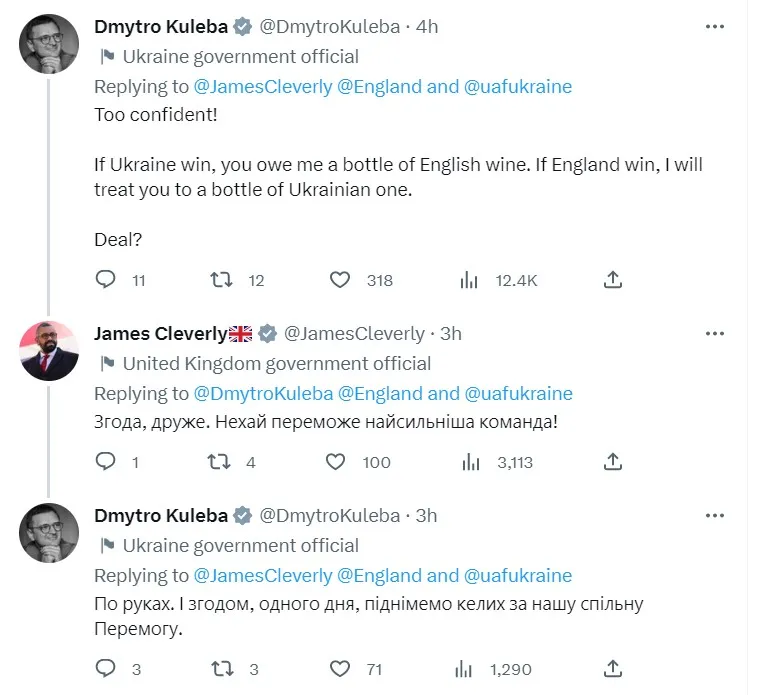Viewport: 757px width, 695px height.
Task: Open more options on the last tweet
Action: 714,515
